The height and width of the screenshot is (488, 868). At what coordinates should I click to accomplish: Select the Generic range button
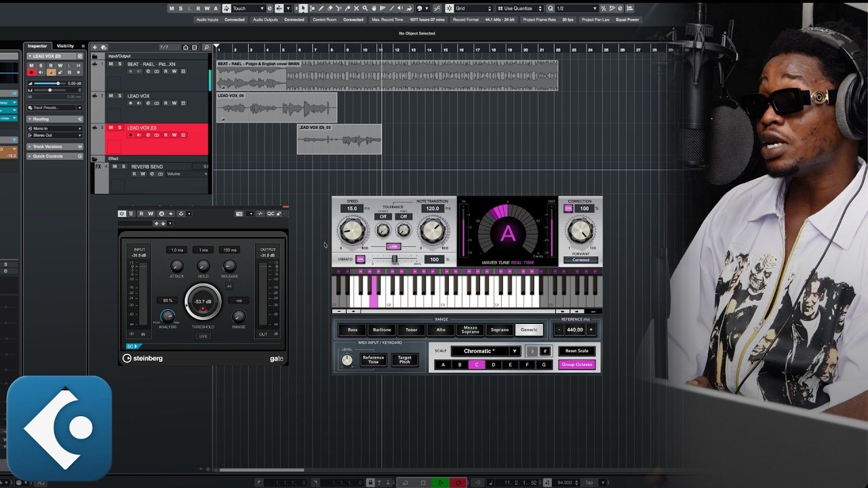529,329
